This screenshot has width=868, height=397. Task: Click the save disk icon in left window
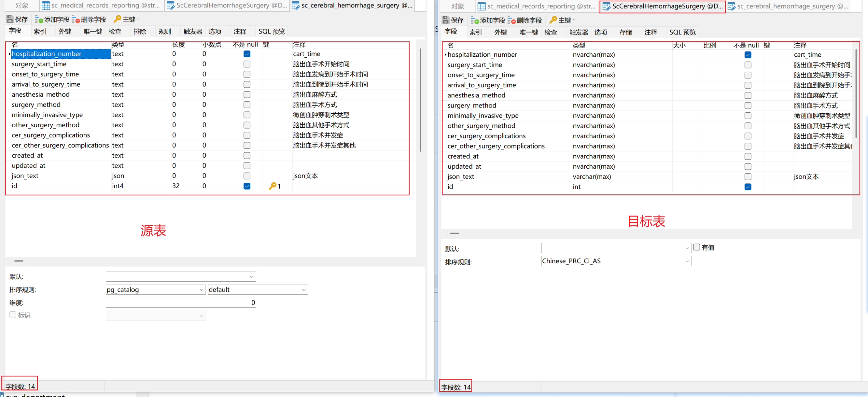(x=10, y=19)
